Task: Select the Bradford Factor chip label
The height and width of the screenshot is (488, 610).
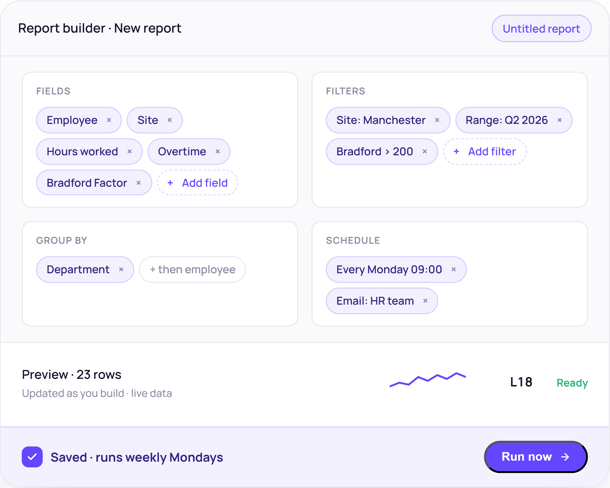Action: (87, 183)
